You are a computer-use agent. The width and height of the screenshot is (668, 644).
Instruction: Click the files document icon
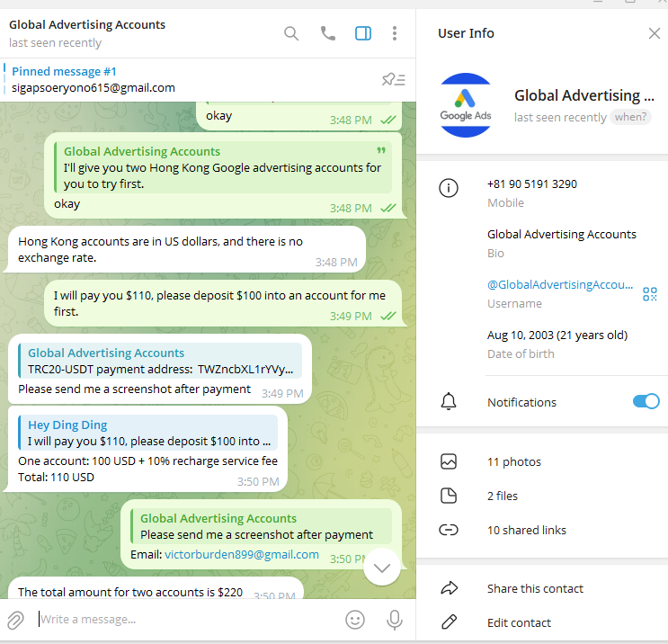[449, 496]
